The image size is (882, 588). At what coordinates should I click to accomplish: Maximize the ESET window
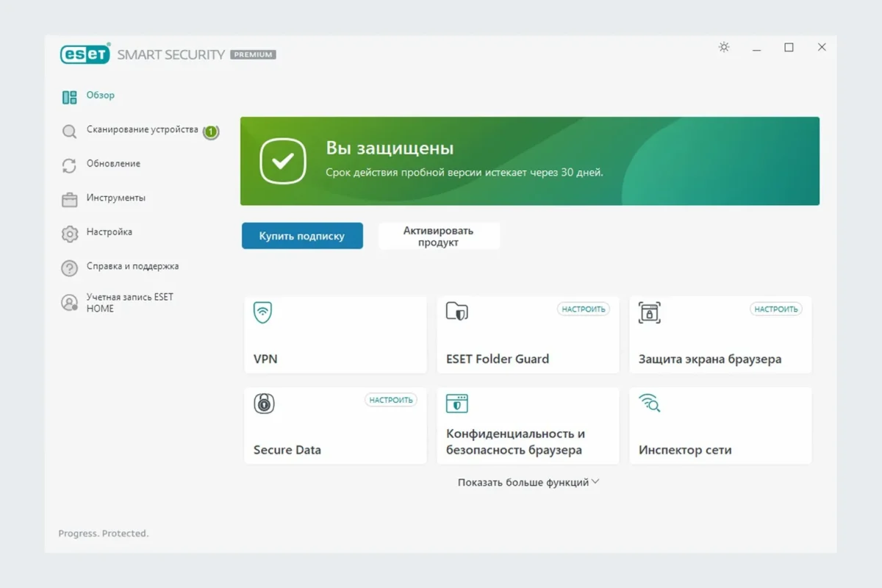(789, 47)
